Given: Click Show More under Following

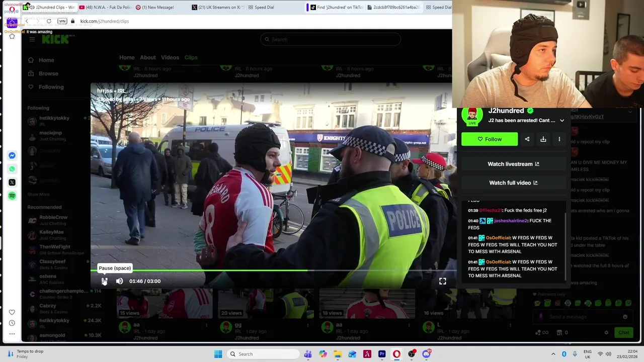Looking at the screenshot, I should click(x=38, y=195).
